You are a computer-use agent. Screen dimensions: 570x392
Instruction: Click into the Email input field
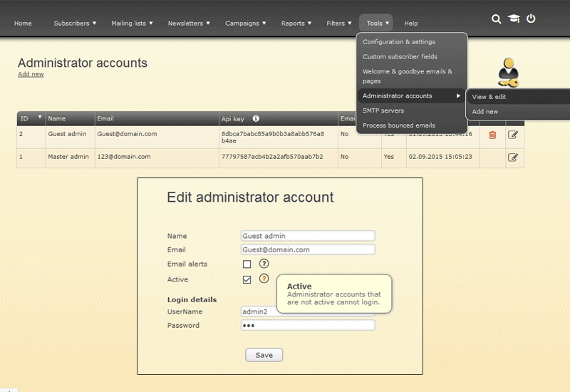pos(308,249)
